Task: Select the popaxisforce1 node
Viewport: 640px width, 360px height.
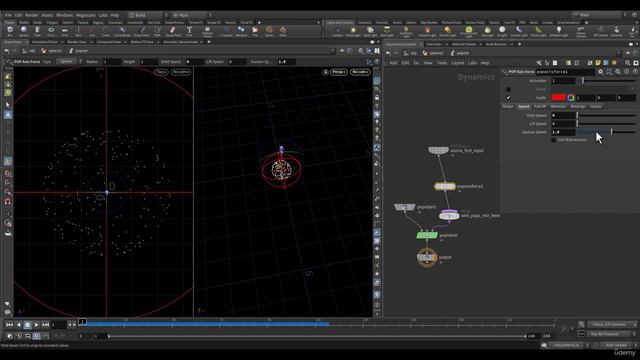Action: (x=445, y=187)
